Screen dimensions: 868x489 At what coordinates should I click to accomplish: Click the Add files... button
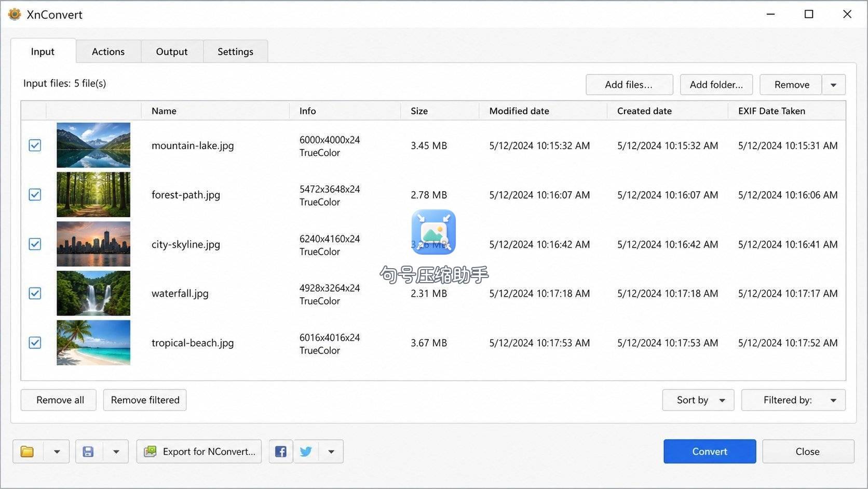(629, 85)
